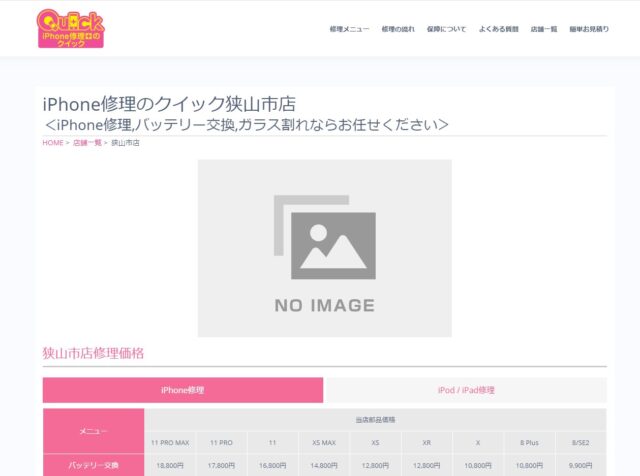
Task: Click the 8 Plus column header
Action: coord(529,443)
